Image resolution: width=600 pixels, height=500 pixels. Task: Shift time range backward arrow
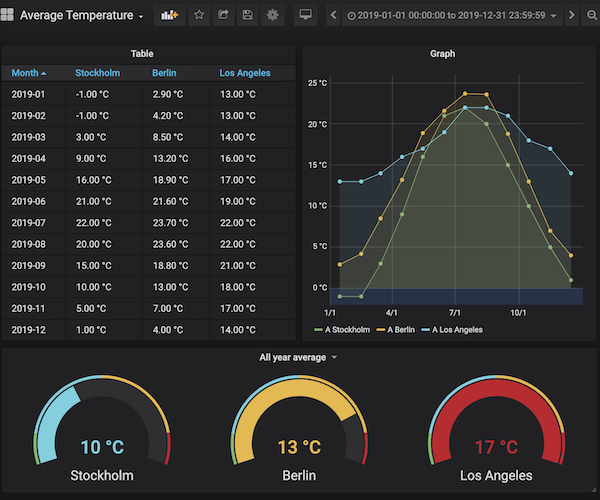pos(333,15)
